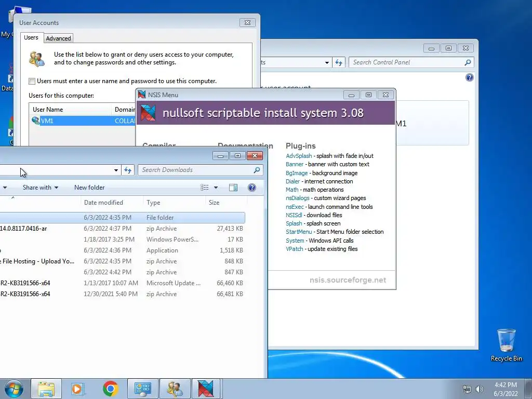Open Control Panel help icon
Image resolution: width=532 pixels, height=399 pixels.
point(469,78)
